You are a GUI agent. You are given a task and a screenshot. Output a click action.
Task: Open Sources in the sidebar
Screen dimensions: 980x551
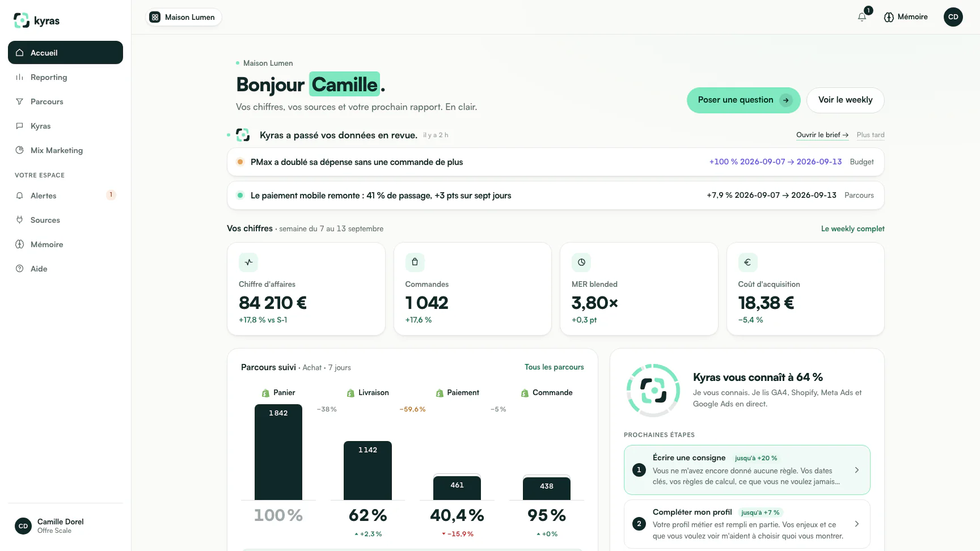click(65, 220)
